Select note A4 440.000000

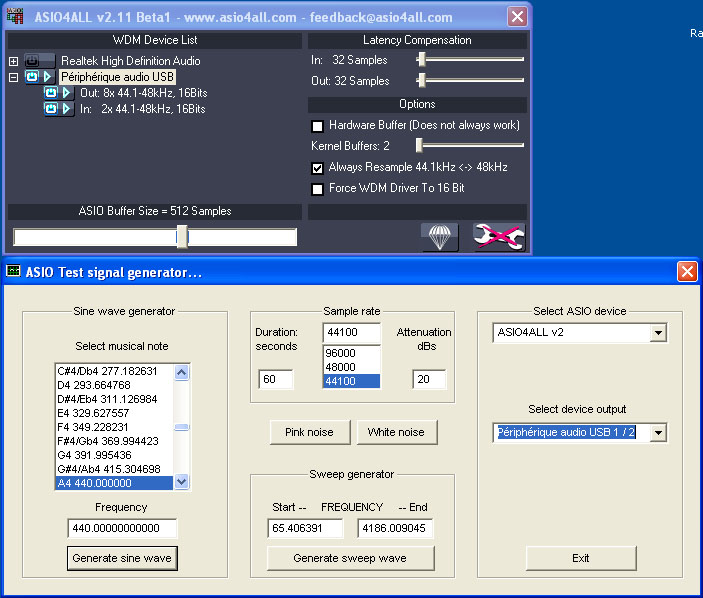pyautogui.click(x=114, y=483)
